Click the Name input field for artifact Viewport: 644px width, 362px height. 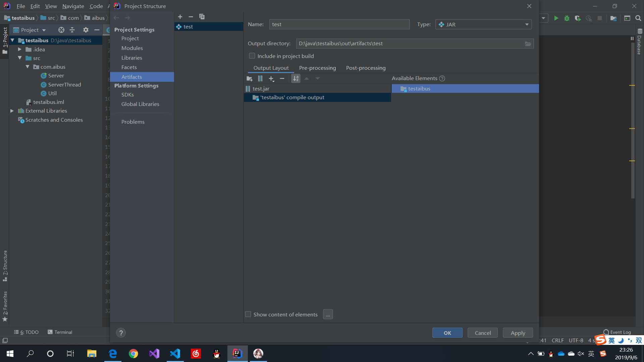339,24
